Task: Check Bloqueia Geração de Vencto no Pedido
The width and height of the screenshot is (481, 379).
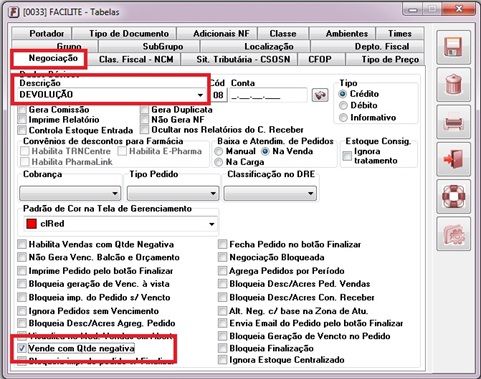Action: click(222, 336)
